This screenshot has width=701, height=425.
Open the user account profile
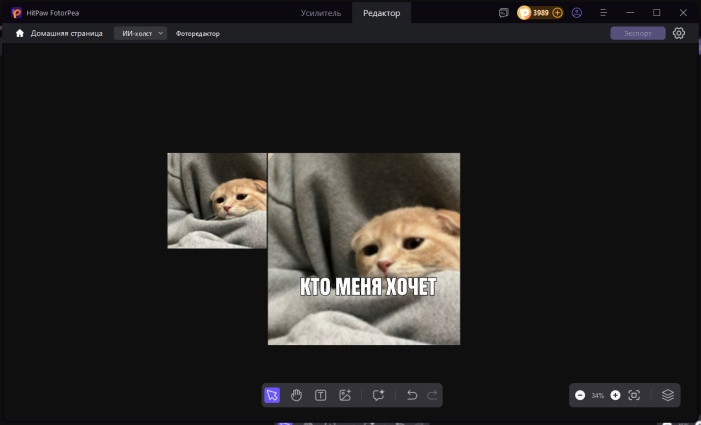tap(577, 13)
